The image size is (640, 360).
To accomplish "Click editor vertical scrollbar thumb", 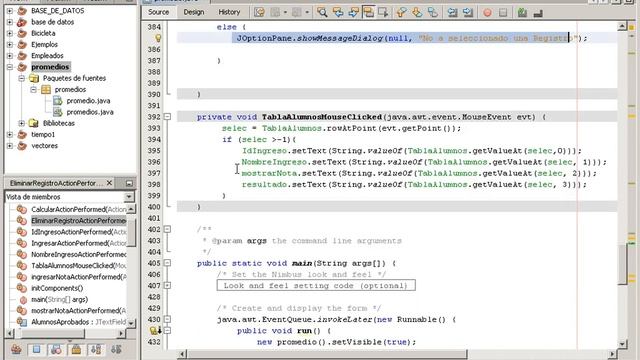I will 622,264.
